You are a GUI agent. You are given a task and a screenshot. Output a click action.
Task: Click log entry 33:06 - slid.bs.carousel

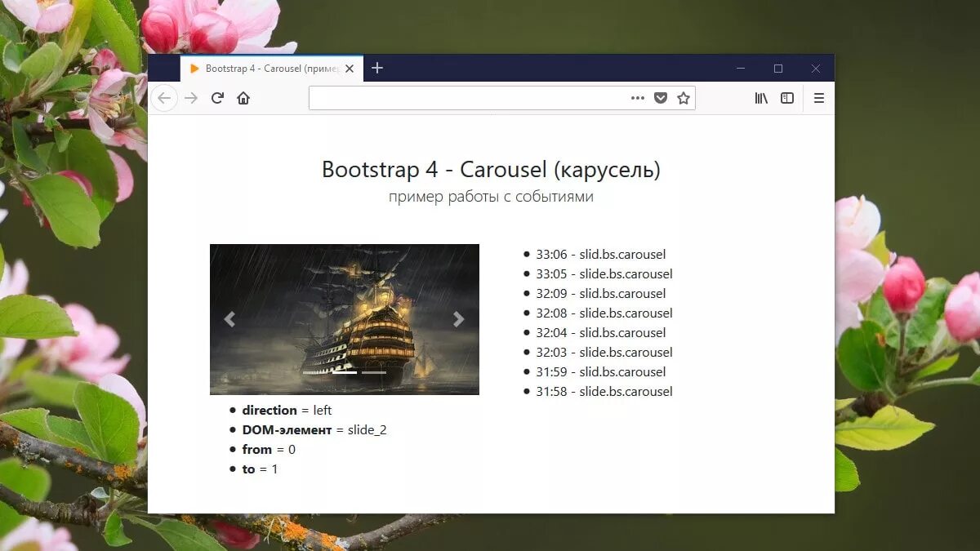click(x=601, y=254)
